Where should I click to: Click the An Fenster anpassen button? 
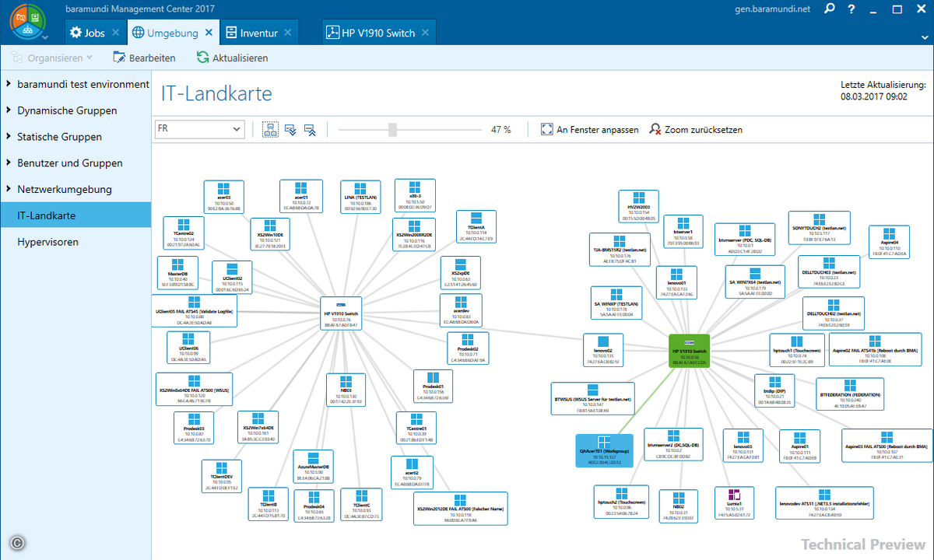pos(590,130)
